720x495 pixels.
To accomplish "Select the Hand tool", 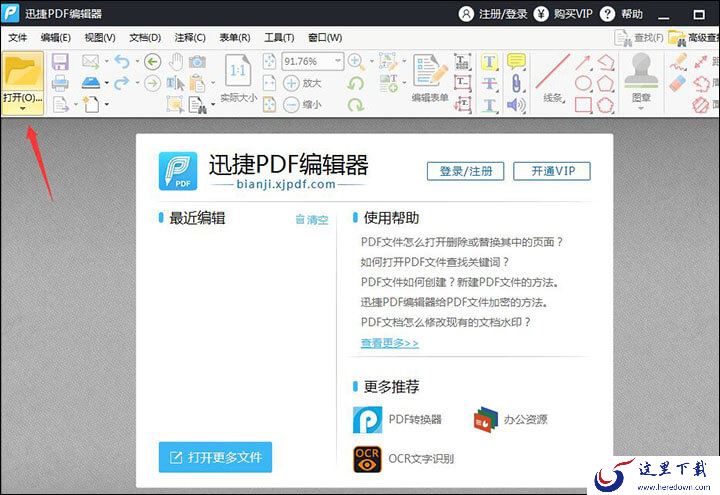I will pos(175,62).
